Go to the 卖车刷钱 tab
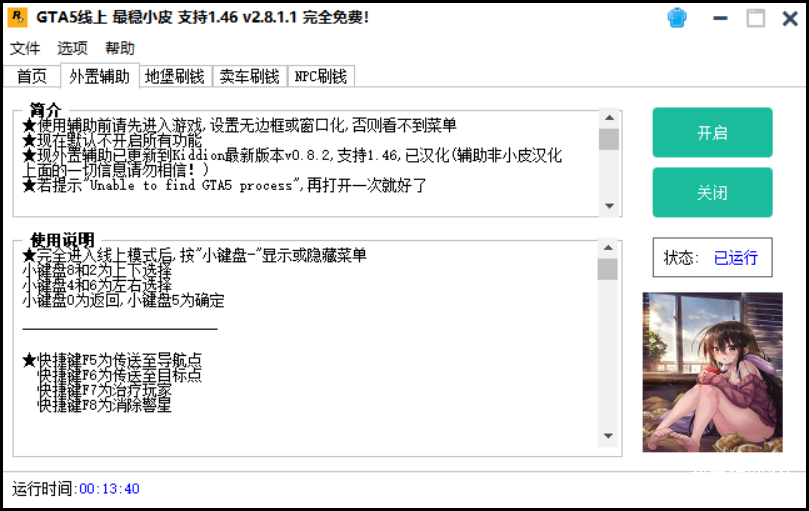The height and width of the screenshot is (511, 809). [x=250, y=76]
